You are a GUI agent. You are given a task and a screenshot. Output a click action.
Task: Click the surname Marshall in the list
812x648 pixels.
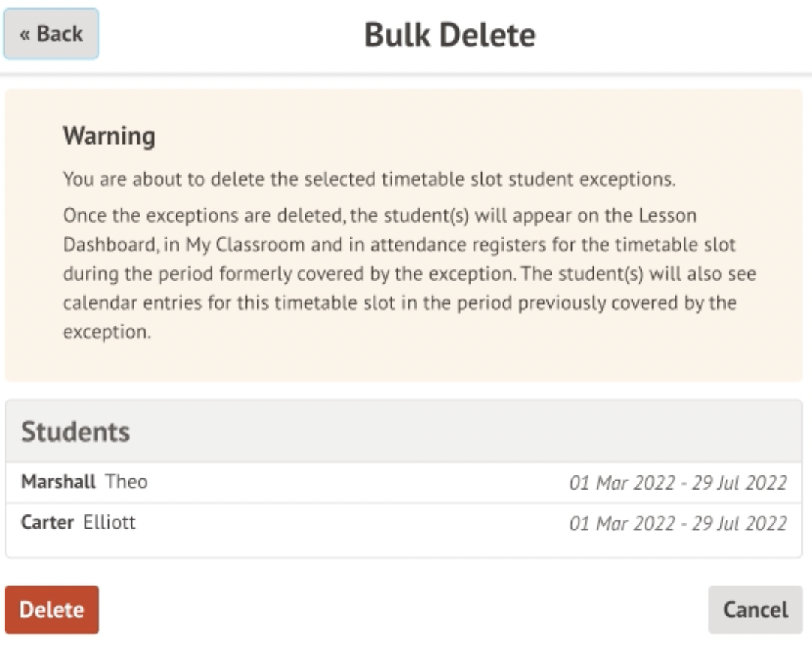tap(59, 482)
